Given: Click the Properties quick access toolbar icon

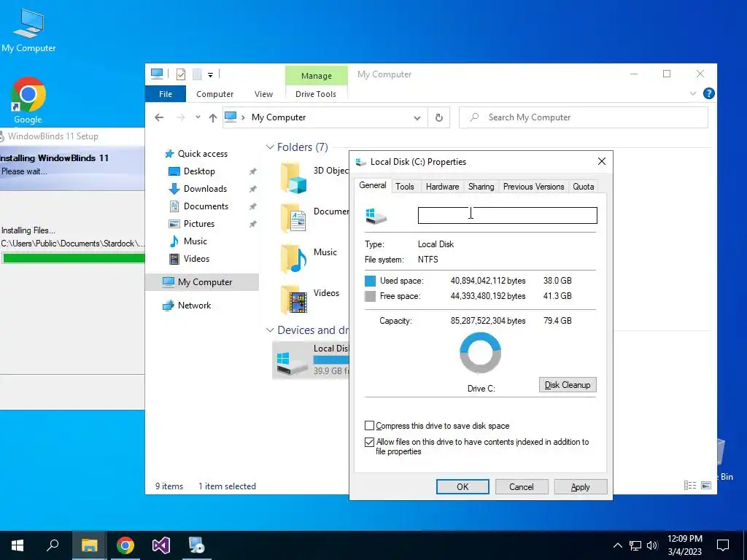Looking at the screenshot, I should tap(181, 74).
